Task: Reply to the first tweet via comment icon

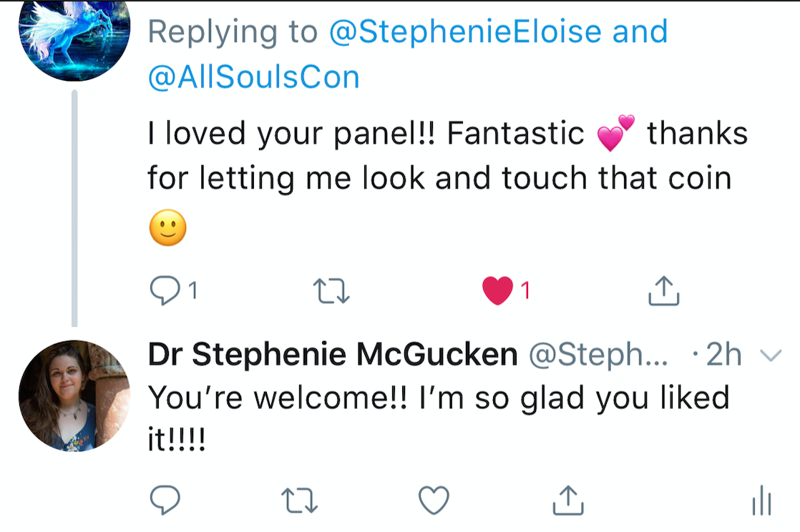Action: coord(164,290)
